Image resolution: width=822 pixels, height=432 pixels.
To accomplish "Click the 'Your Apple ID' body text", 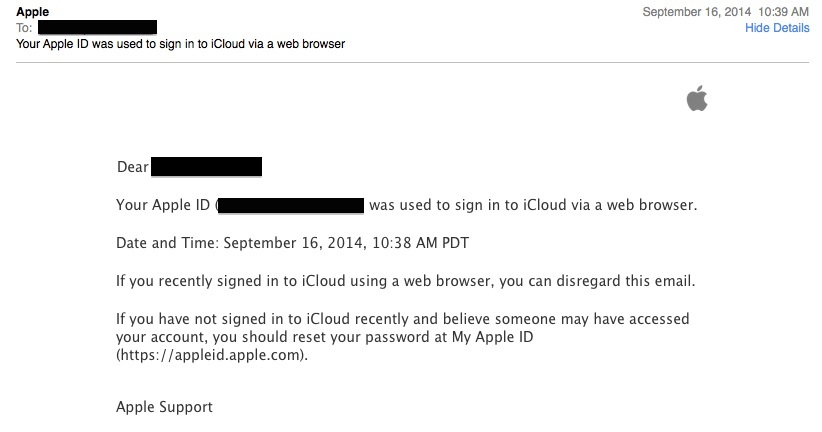I will click(163, 205).
